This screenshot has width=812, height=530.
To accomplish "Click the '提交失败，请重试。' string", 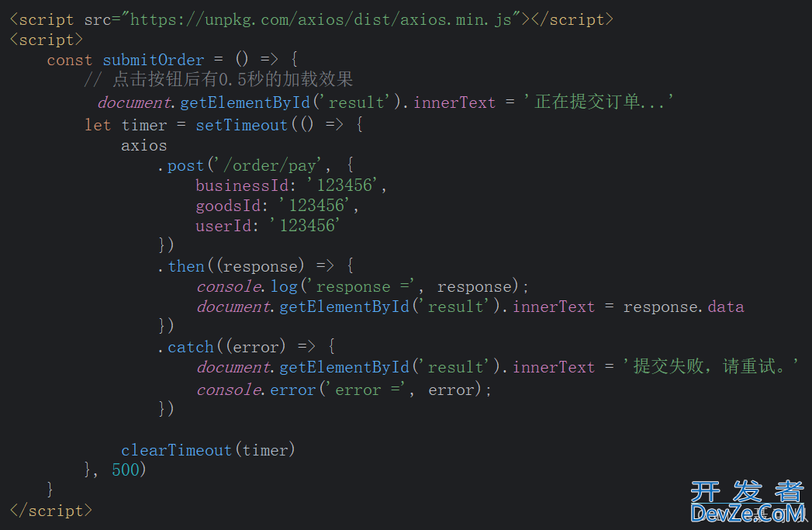I will click(710, 367).
